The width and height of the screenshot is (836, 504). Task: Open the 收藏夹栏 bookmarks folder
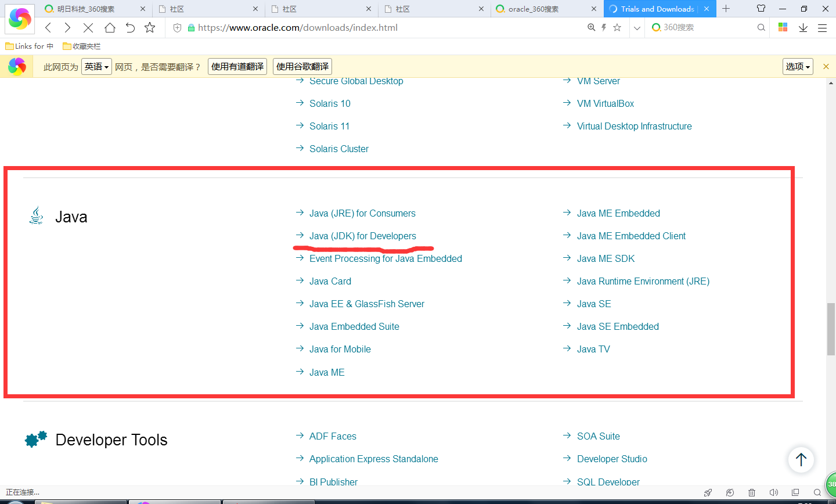point(82,46)
